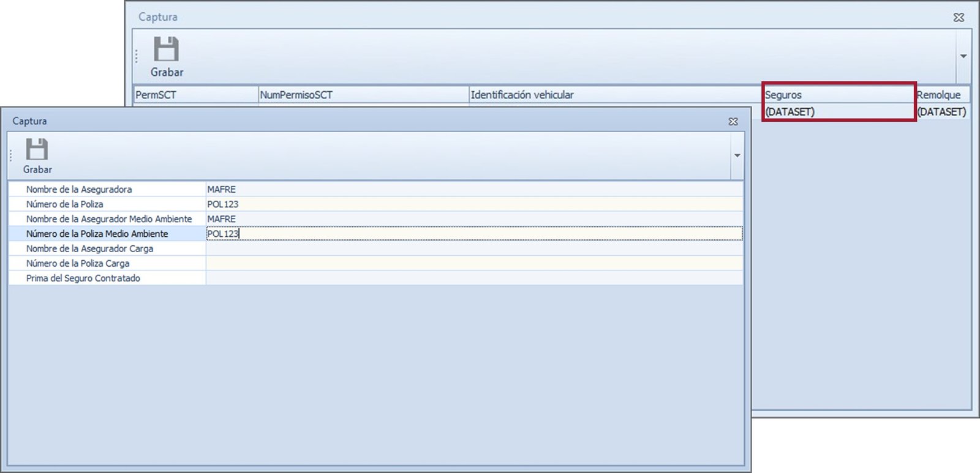Close the front Captura window
This screenshot has width=980, height=473.
pyautogui.click(x=733, y=122)
